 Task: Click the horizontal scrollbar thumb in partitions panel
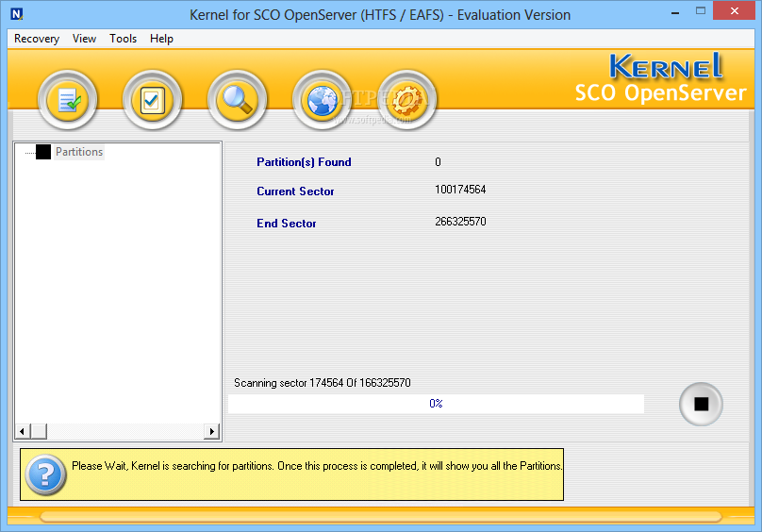point(39,431)
